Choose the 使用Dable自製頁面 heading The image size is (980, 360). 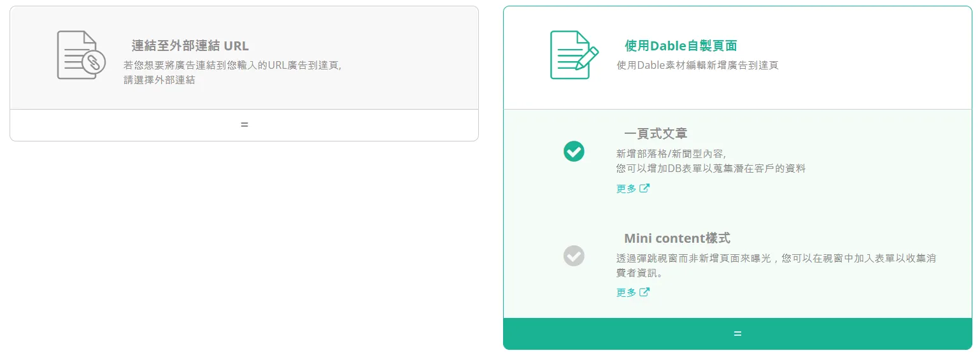pos(681,46)
